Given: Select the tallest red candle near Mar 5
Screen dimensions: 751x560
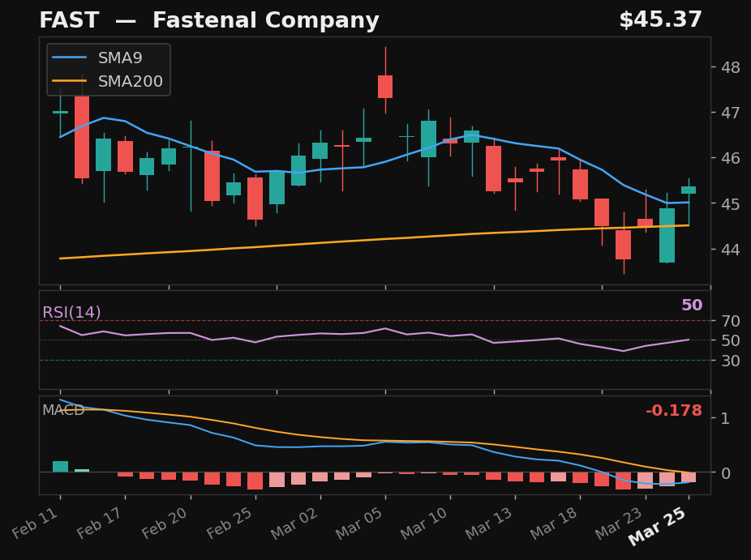Looking at the screenshot, I should (x=384, y=85).
